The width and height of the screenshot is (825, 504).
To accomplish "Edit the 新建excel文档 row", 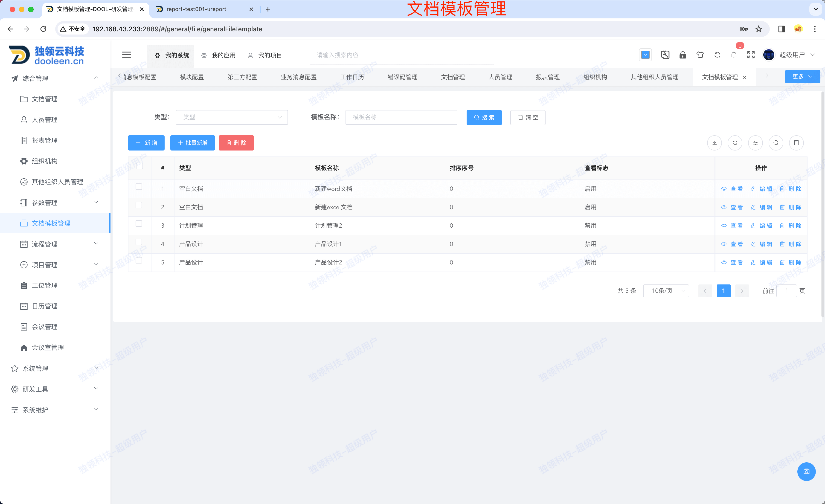I will coord(761,208).
